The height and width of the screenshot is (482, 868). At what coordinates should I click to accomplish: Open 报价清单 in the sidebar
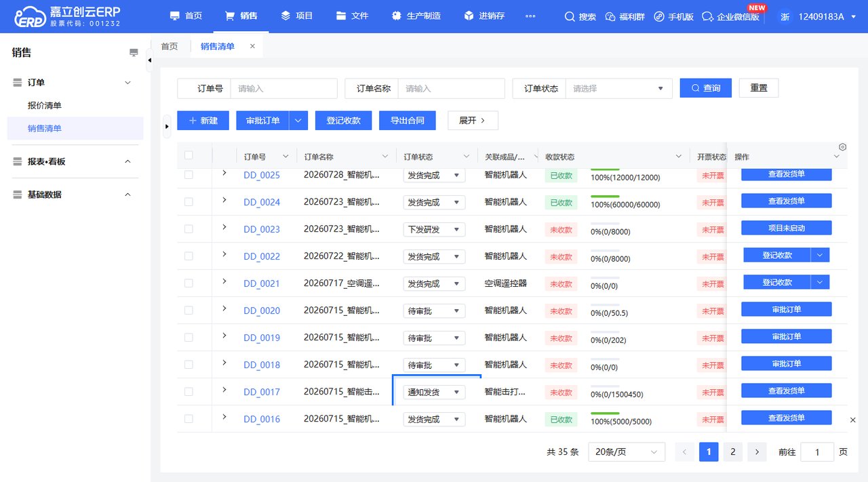[45, 106]
